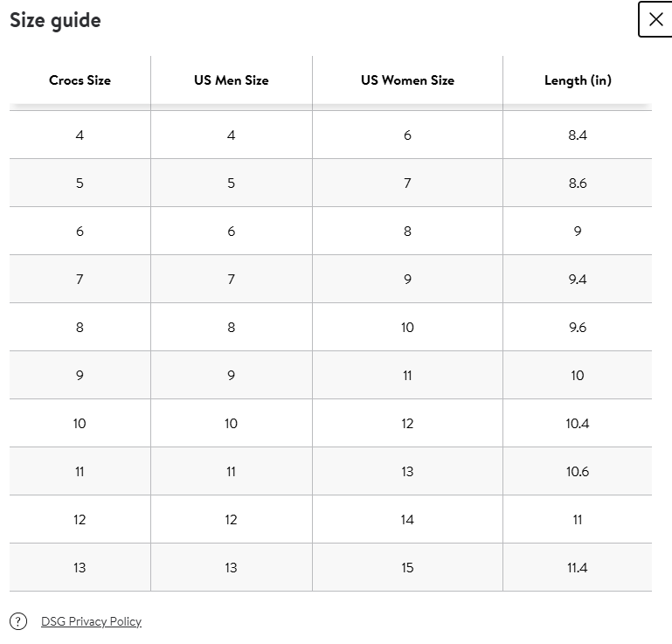
Task: Select the 10.4 length cell
Action: click(577, 424)
